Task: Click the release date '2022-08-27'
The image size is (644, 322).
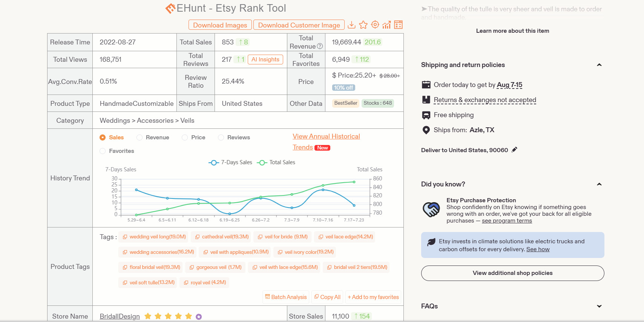Action: click(x=118, y=42)
